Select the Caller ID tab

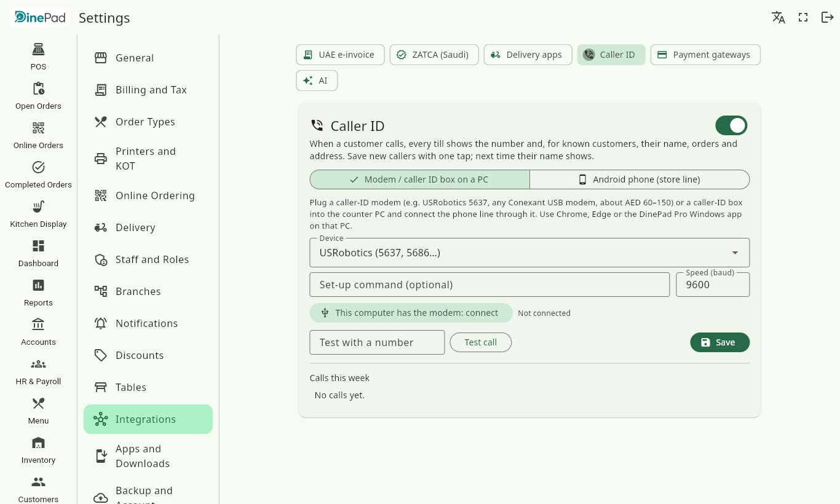611,55
